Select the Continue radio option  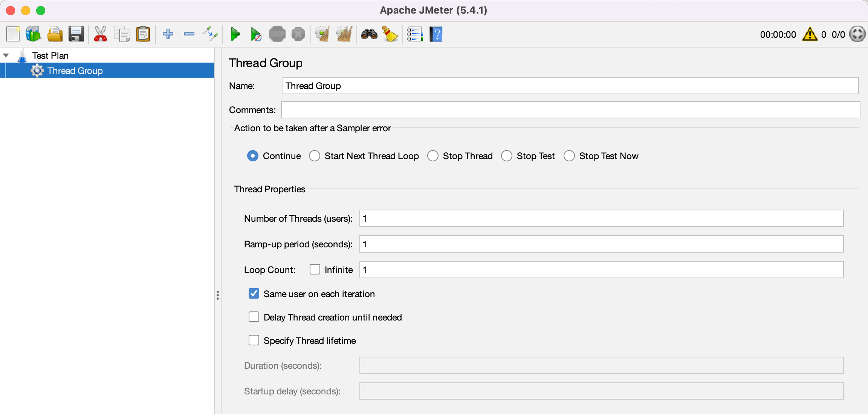(253, 156)
